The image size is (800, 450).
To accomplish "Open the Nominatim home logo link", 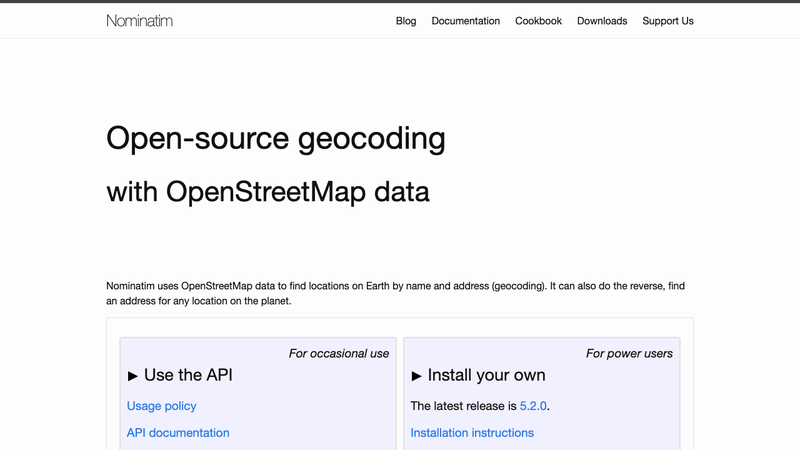I will 139,21.
